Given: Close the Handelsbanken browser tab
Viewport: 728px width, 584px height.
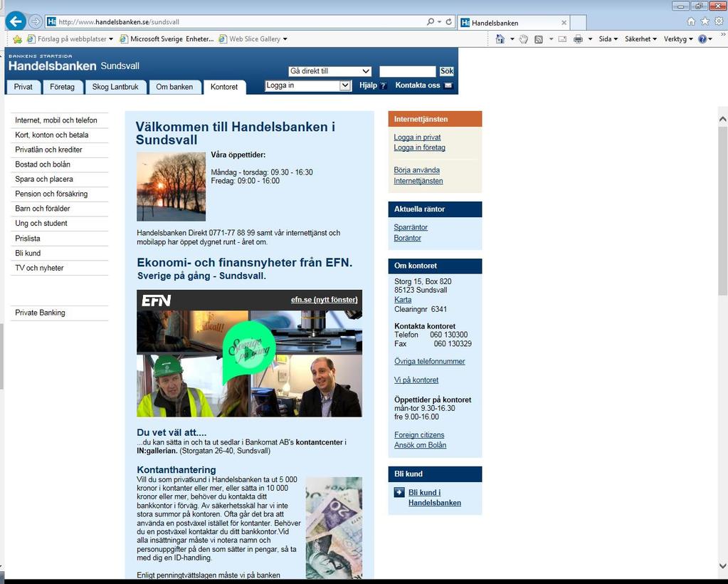Looking at the screenshot, I should [x=564, y=22].
